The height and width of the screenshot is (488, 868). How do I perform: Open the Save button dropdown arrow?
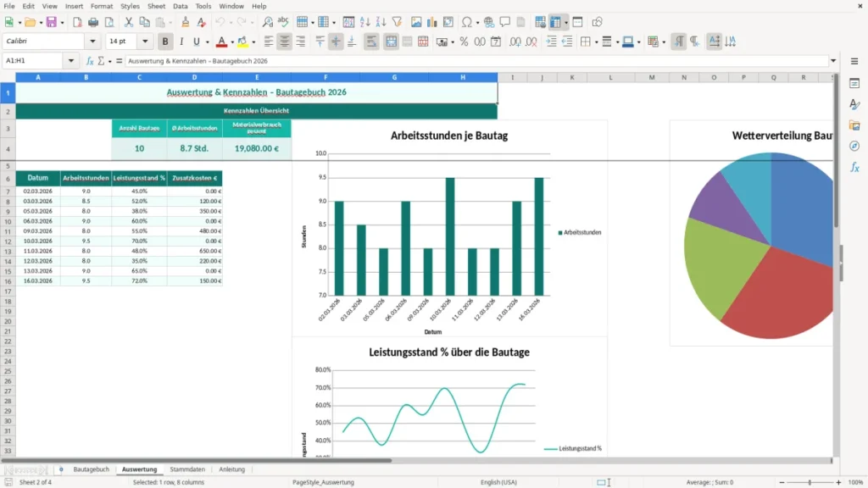click(x=62, y=23)
